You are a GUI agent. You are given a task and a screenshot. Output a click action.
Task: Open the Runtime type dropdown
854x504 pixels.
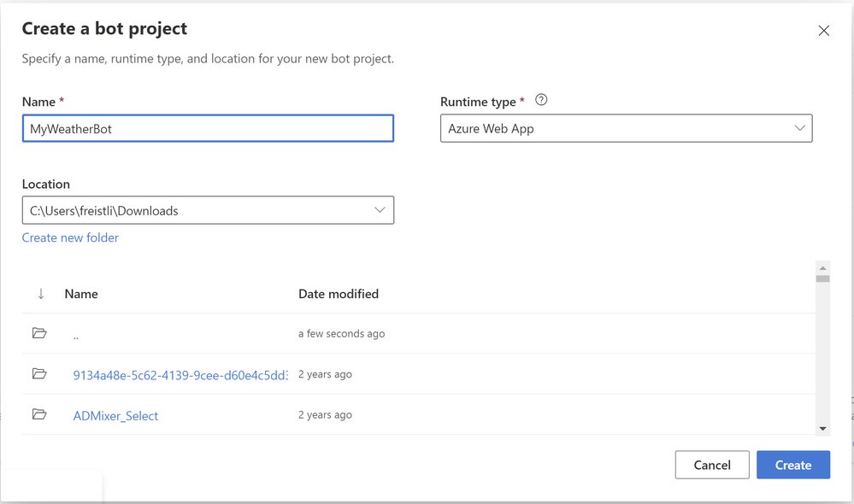(625, 128)
